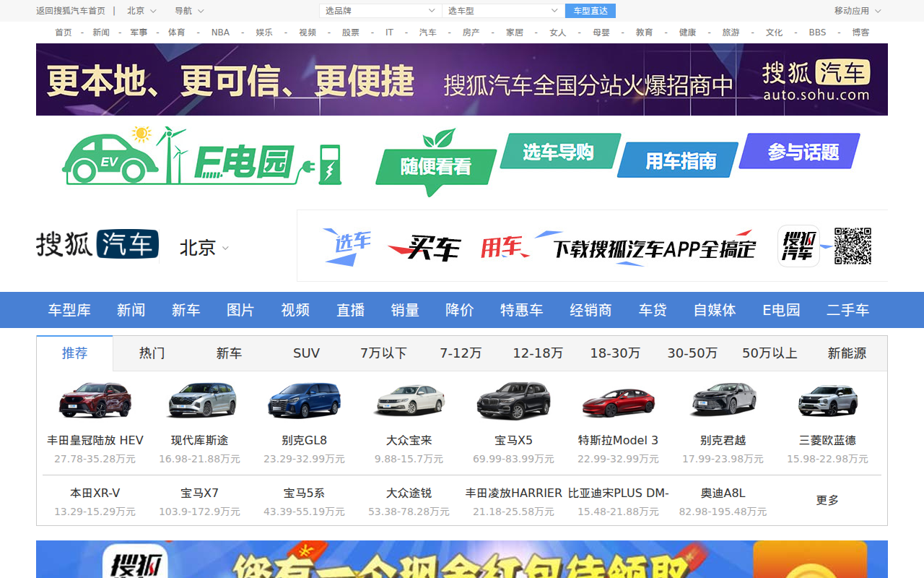Image resolution: width=924 pixels, height=578 pixels.
Task: Select the SUV tab
Action: [306, 353]
